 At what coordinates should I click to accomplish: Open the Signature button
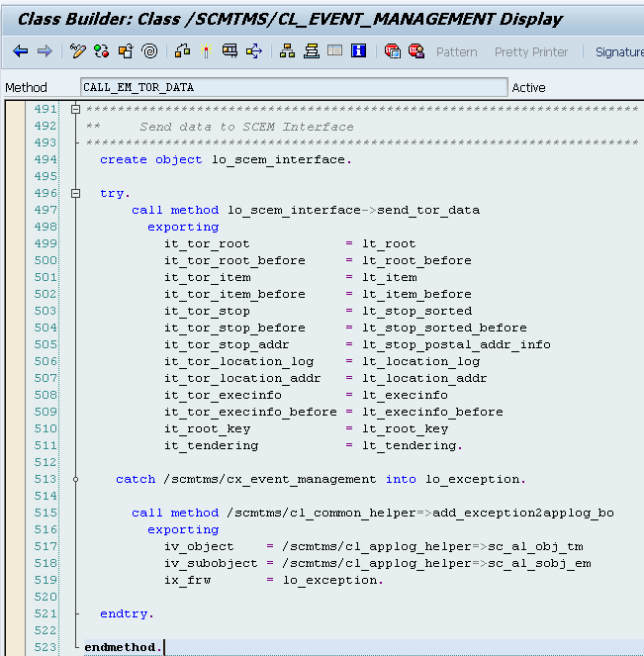point(619,51)
